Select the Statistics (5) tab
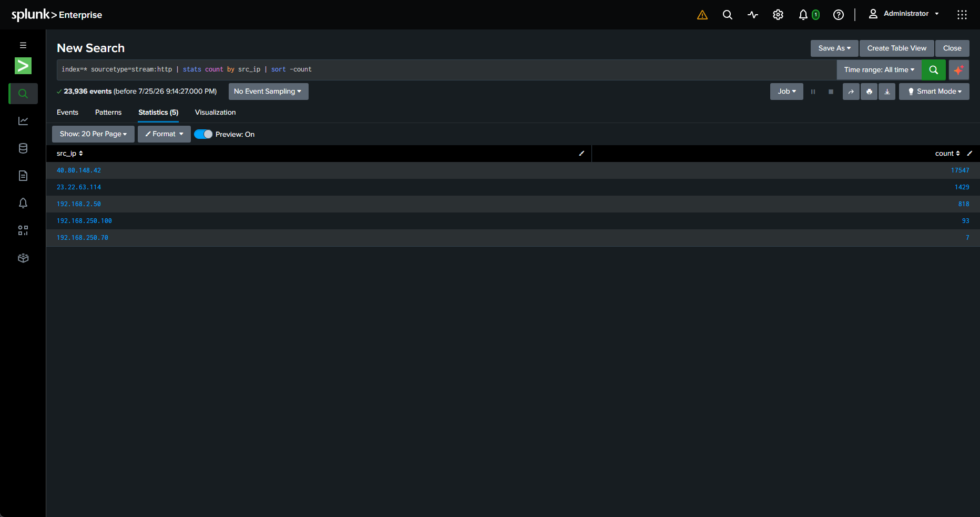Viewport: 980px width, 517px height. [x=158, y=113]
